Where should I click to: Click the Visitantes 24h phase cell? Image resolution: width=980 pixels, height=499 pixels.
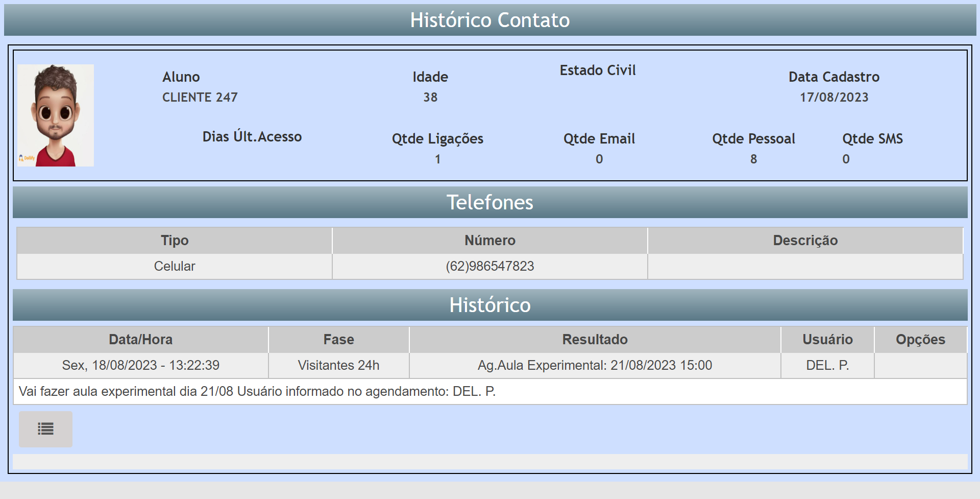(x=338, y=365)
